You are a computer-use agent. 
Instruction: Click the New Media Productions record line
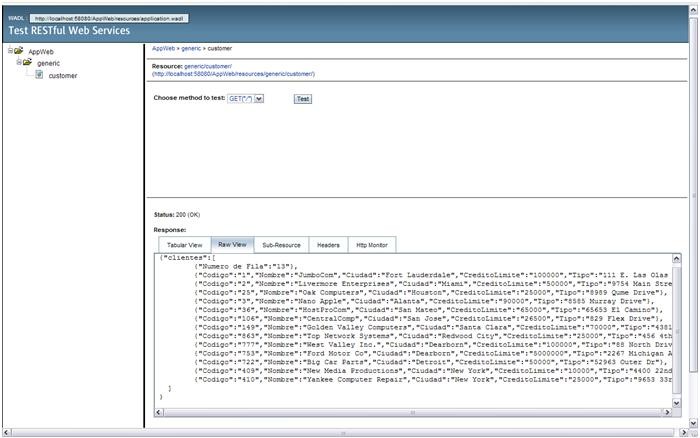tap(433, 371)
